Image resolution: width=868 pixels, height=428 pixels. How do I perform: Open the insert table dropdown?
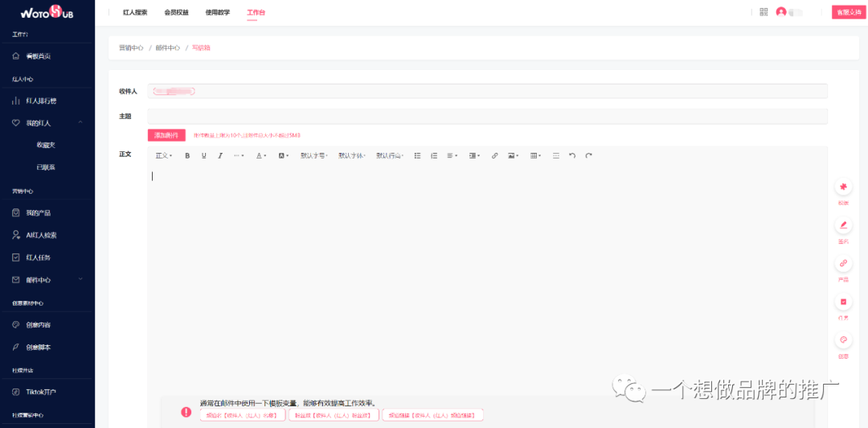click(x=536, y=156)
